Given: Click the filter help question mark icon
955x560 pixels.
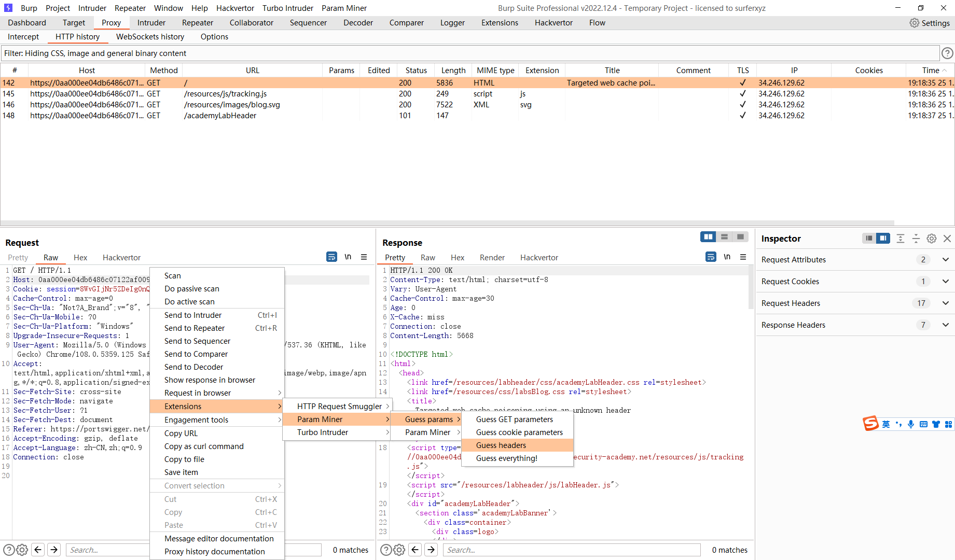Looking at the screenshot, I should coord(947,53).
